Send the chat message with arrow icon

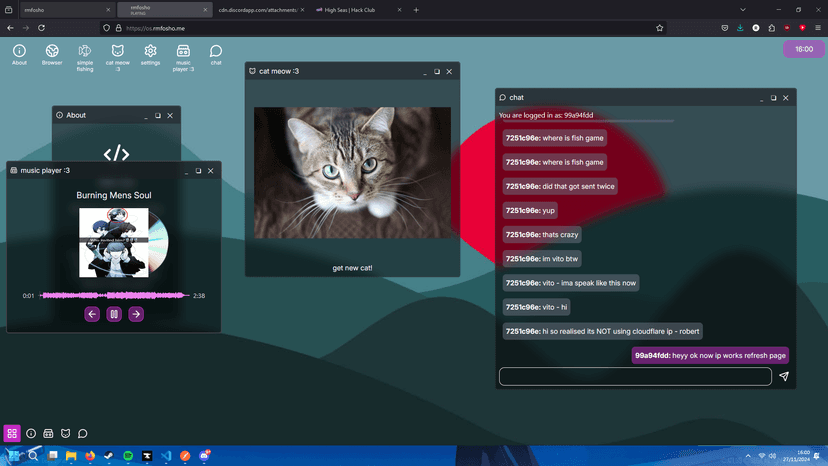[x=784, y=377]
